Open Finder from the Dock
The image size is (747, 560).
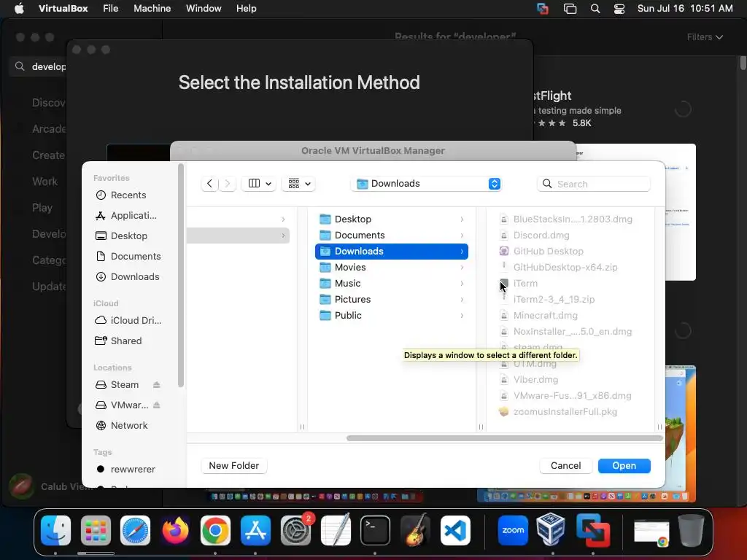pyautogui.click(x=55, y=530)
